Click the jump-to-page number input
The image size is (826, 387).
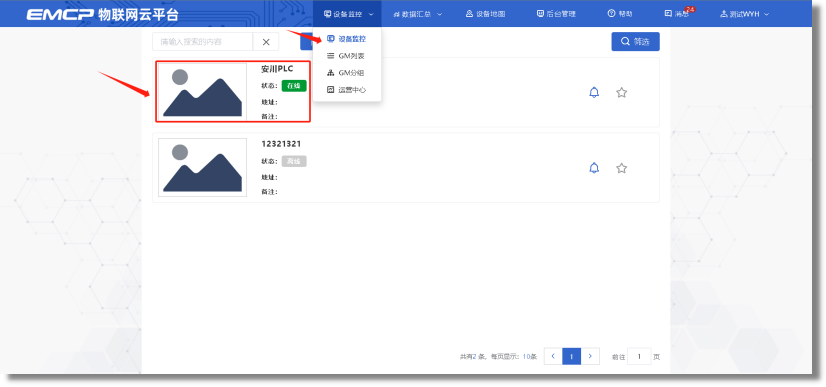click(x=640, y=356)
